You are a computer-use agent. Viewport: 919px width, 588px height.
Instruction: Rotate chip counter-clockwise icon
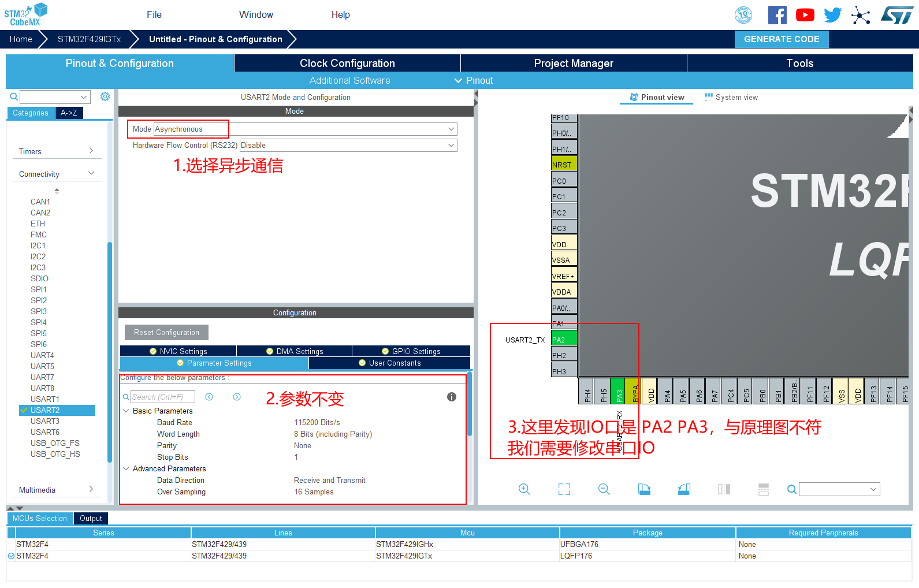coord(684,489)
